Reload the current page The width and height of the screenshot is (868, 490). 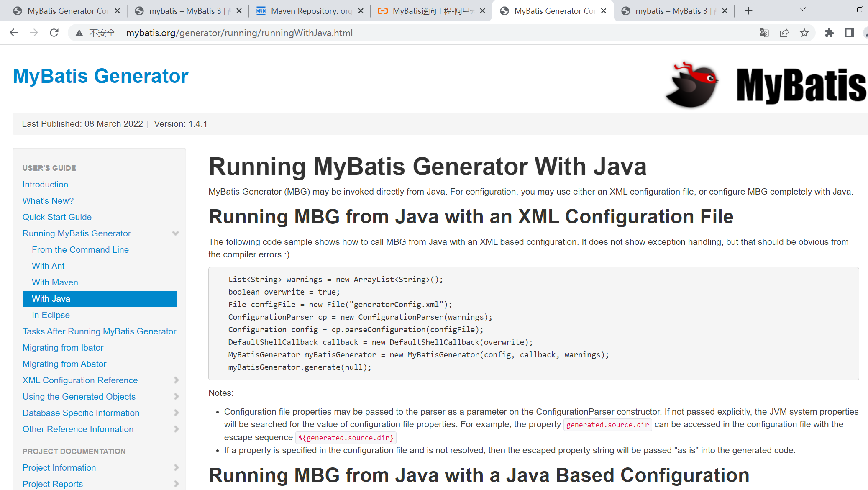[54, 33]
